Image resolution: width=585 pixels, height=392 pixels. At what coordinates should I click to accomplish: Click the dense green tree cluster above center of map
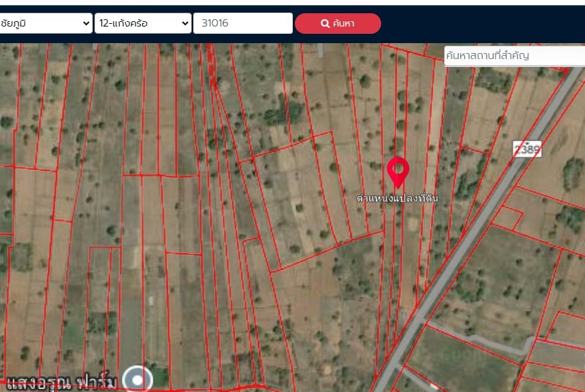pyautogui.click(x=284, y=112)
